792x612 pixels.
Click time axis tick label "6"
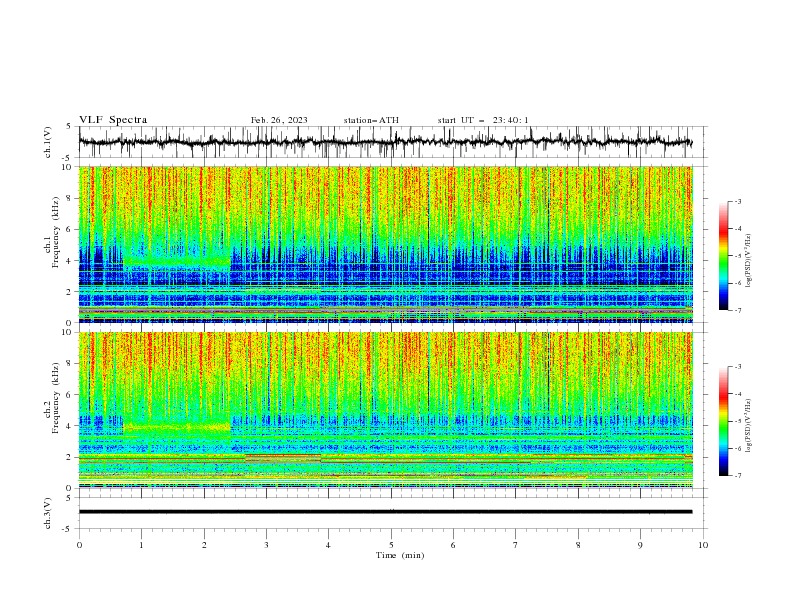453,545
